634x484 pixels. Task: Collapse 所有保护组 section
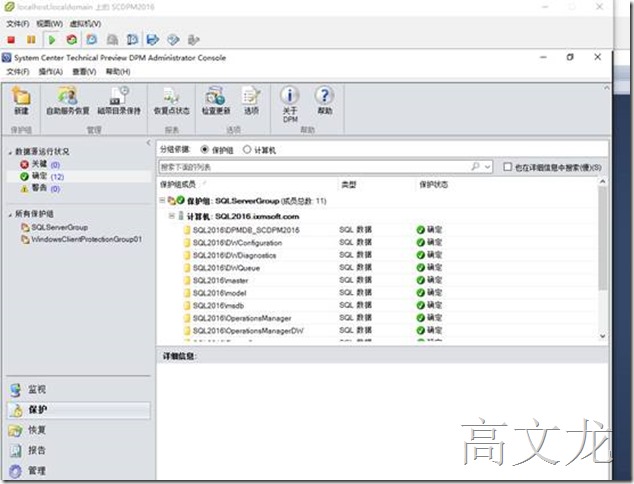[x=10, y=215]
